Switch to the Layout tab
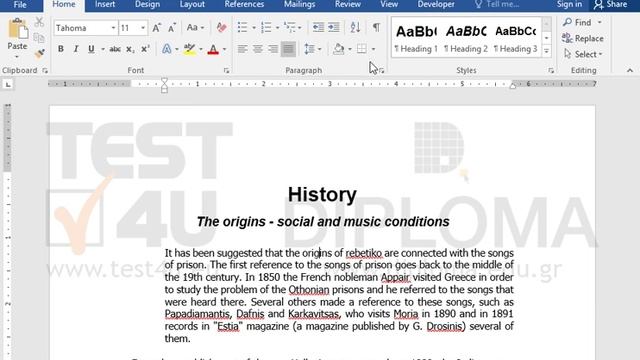The image size is (640, 360). click(x=192, y=4)
